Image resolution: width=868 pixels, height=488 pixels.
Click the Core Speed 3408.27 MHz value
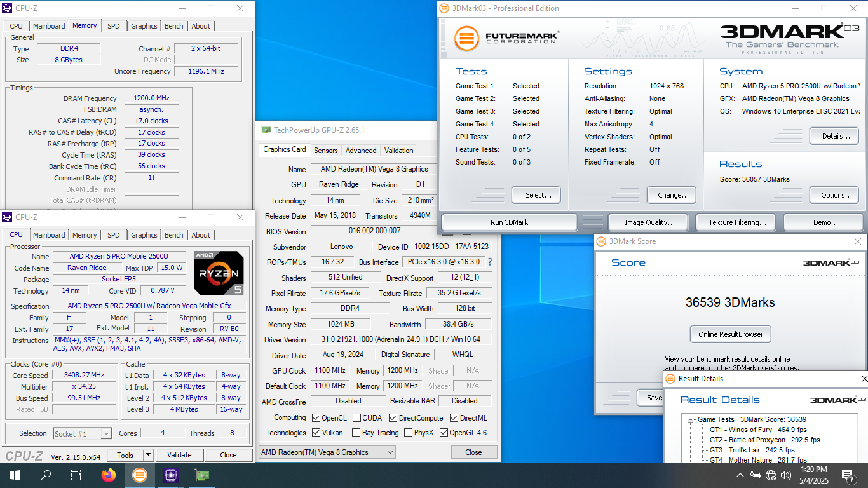pos(85,375)
